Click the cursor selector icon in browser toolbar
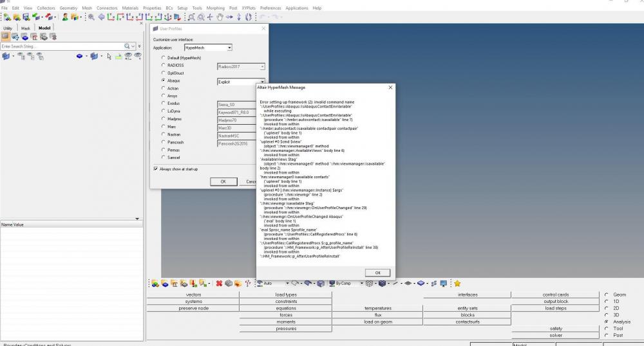 coord(109,56)
